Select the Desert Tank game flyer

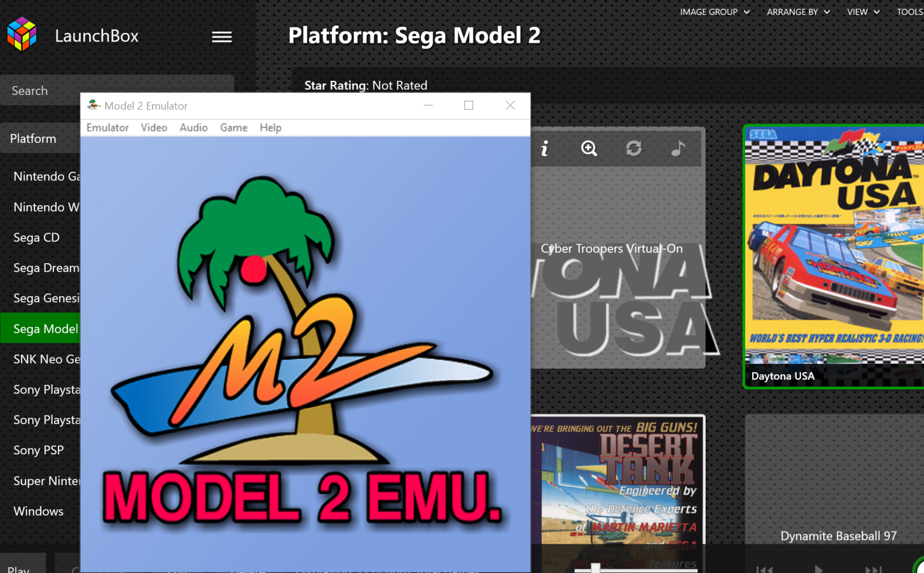pyautogui.click(x=618, y=494)
